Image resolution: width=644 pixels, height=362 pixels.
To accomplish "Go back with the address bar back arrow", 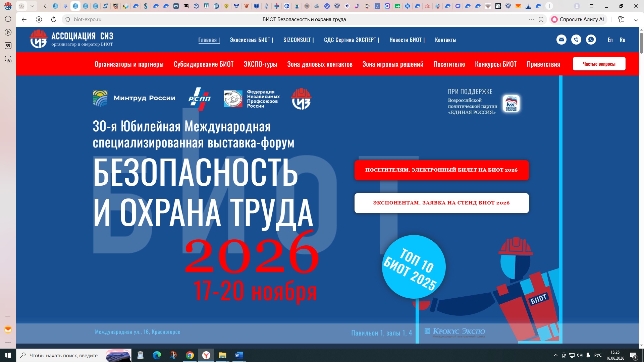I will pos(24,19).
